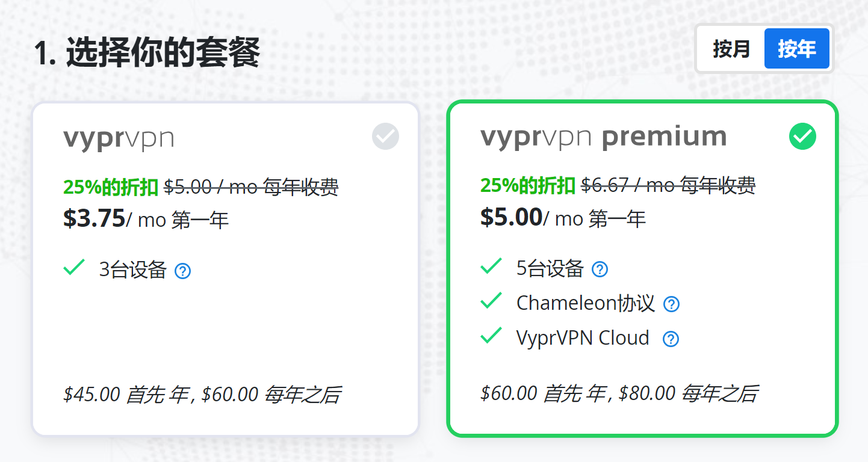Click the green check beside Chameleon协议

[491, 301]
